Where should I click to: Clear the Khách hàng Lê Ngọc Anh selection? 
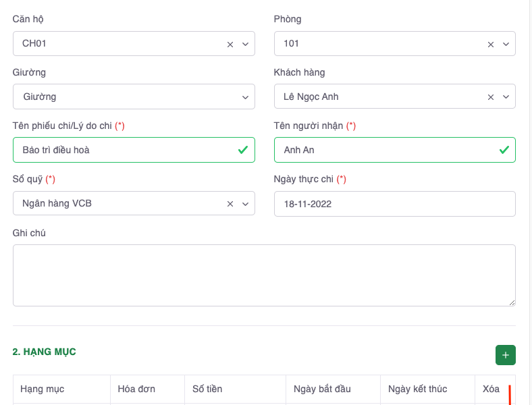click(x=491, y=97)
